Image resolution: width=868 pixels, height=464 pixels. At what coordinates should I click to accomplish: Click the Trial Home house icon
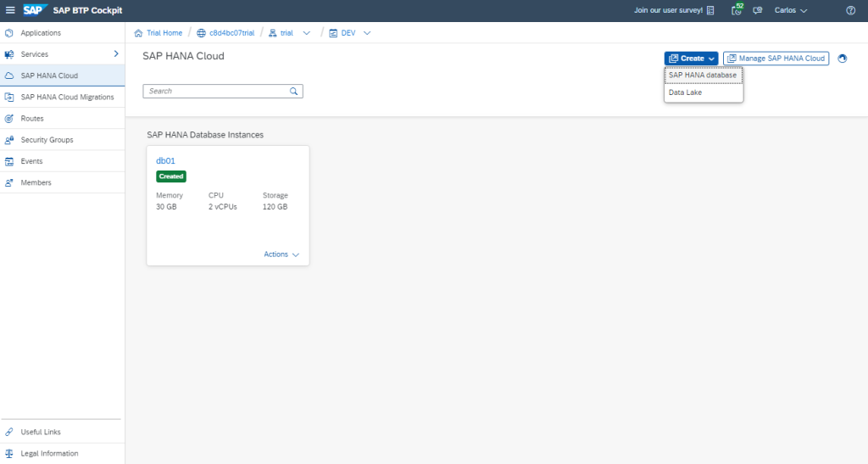click(x=138, y=33)
